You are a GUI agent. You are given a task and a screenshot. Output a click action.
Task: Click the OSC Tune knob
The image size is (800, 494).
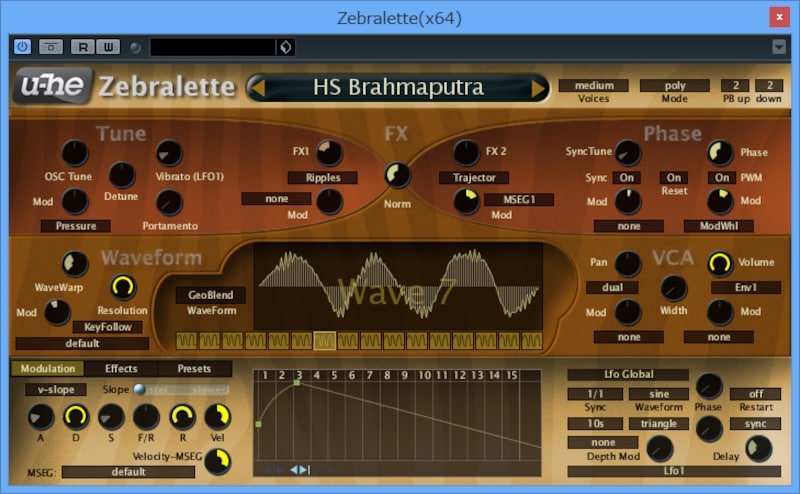pyautogui.click(x=75, y=152)
